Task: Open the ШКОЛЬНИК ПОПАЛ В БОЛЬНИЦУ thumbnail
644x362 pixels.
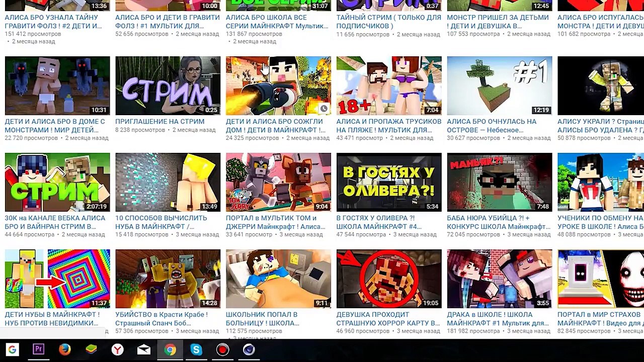Action: [278, 279]
